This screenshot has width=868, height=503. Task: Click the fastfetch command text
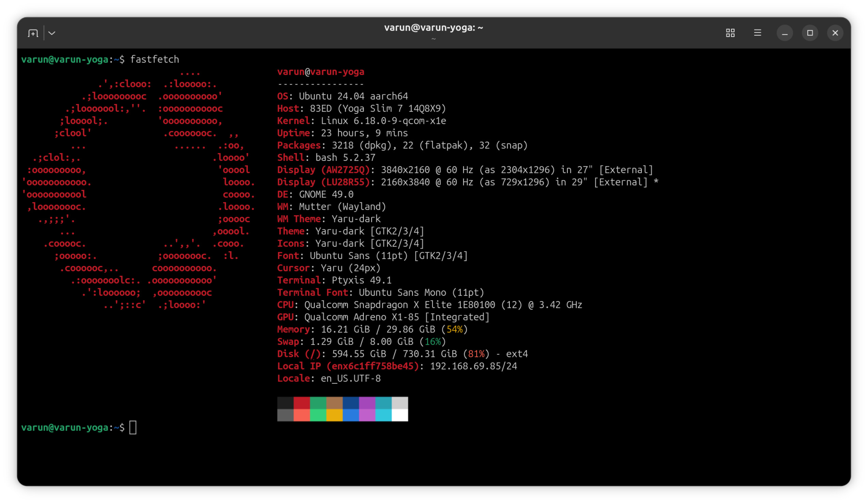pyautogui.click(x=154, y=59)
